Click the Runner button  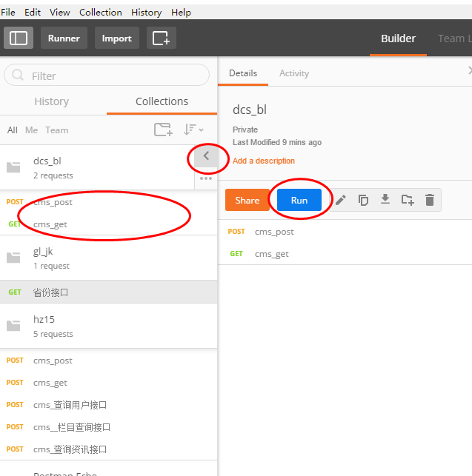tap(64, 38)
